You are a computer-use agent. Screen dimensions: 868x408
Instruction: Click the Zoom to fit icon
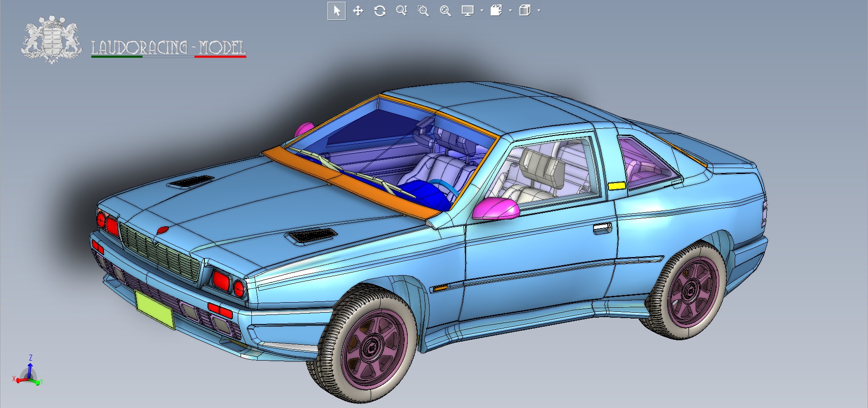(445, 11)
